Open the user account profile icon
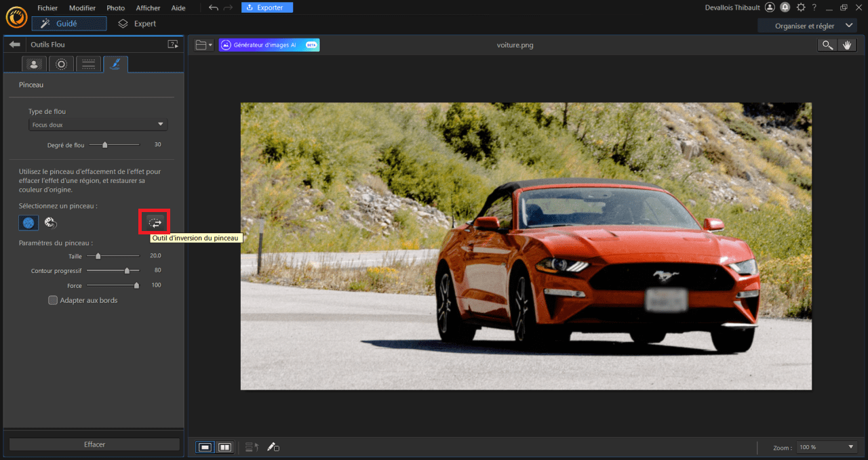The image size is (868, 460). coord(770,7)
